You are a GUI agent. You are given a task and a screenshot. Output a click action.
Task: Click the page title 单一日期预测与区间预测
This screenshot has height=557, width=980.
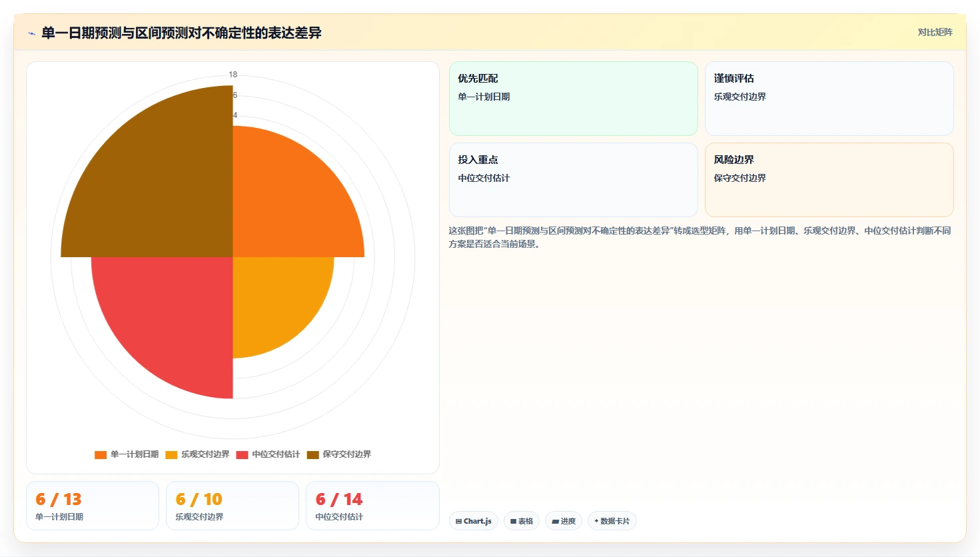(x=181, y=33)
